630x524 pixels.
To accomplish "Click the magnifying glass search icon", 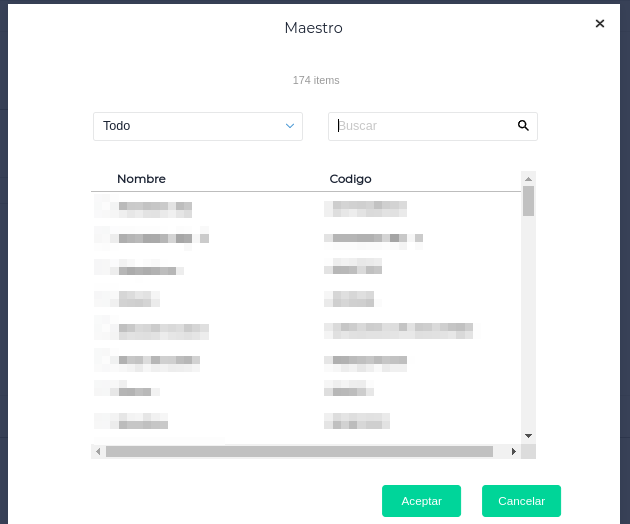I will [523, 126].
